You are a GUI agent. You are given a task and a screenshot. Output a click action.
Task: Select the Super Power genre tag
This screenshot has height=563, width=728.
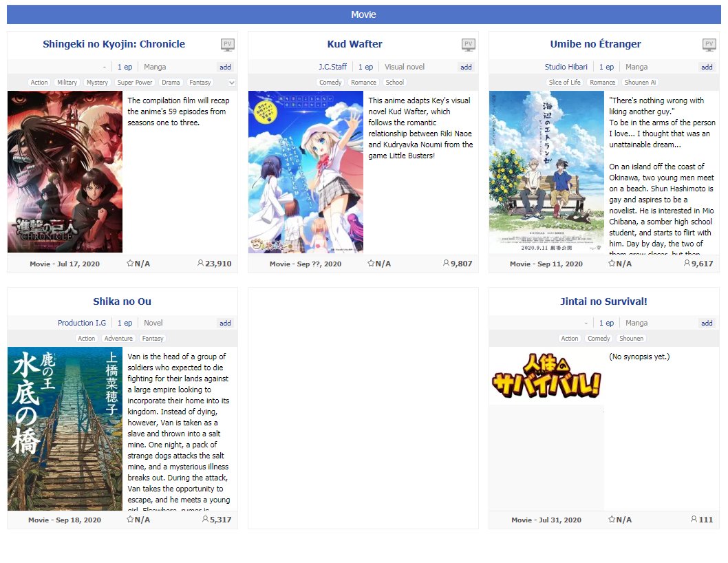point(135,82)
